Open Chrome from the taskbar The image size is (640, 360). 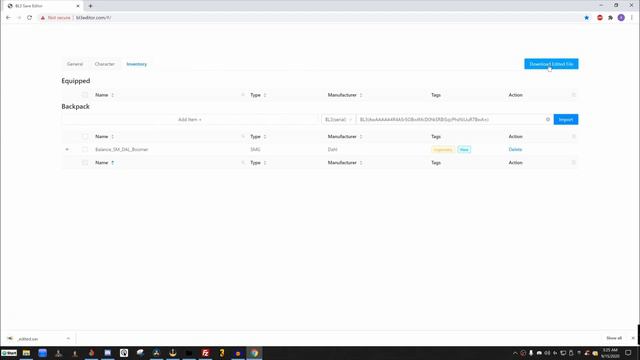254,353
